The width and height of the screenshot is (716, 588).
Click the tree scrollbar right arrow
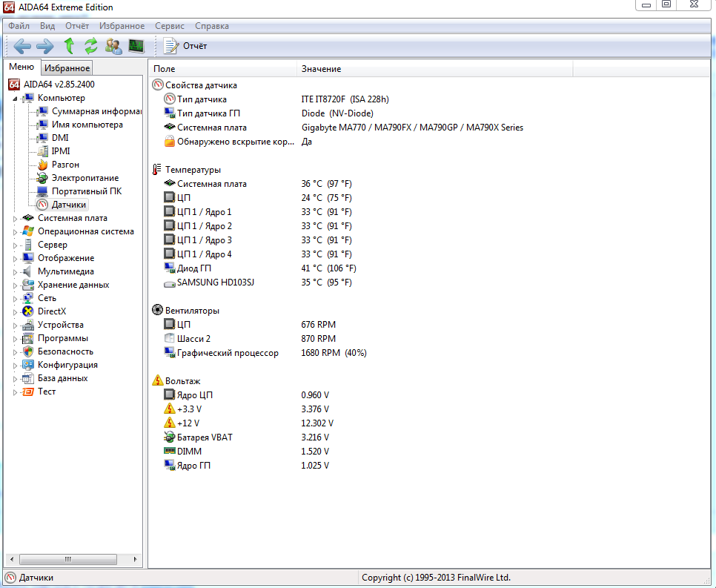click(x=135, y=559)
